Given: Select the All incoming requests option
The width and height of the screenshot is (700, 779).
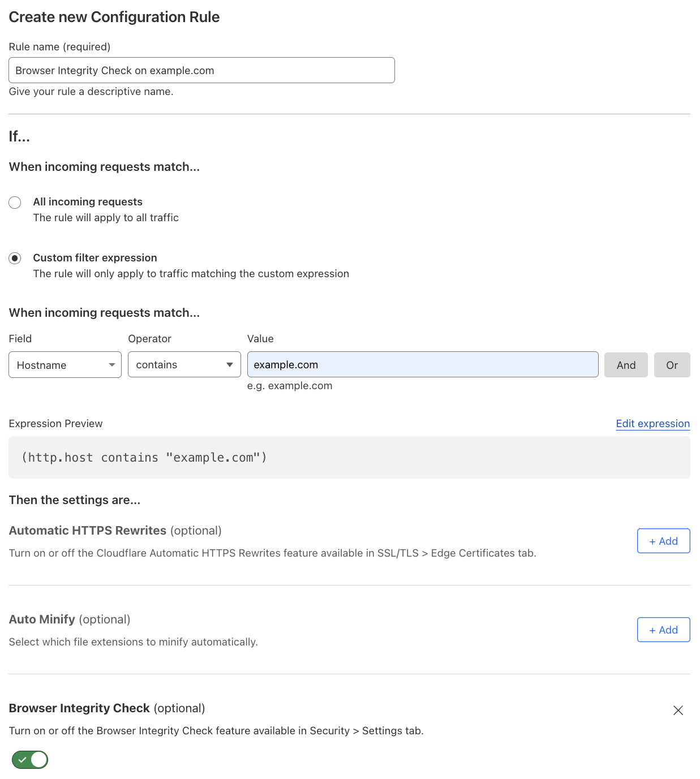Looking at the screenshot, I should 15,202.
